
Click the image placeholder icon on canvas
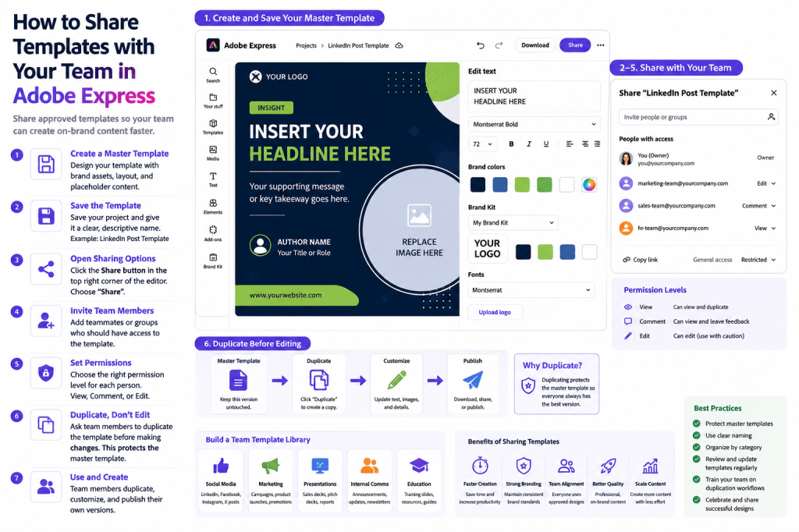pos(419,215)
